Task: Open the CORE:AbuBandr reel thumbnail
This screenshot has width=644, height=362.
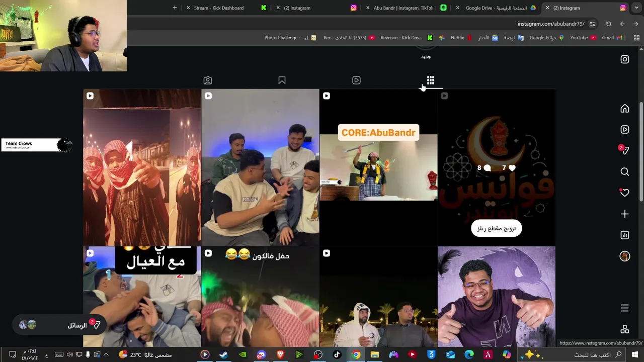Action: (378, 167)
